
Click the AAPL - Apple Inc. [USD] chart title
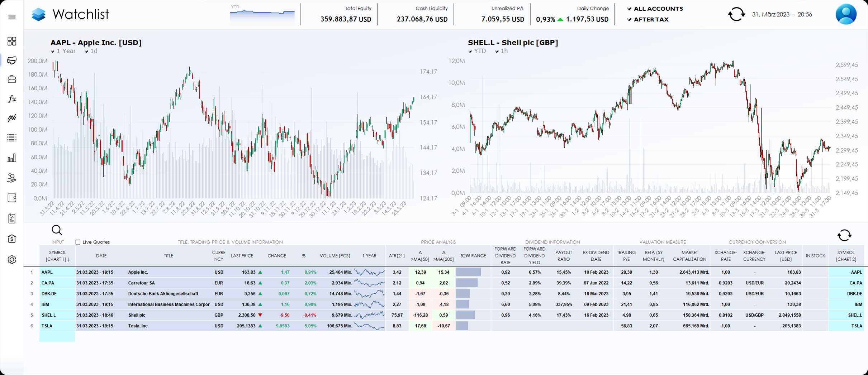(x=96, y=42)
